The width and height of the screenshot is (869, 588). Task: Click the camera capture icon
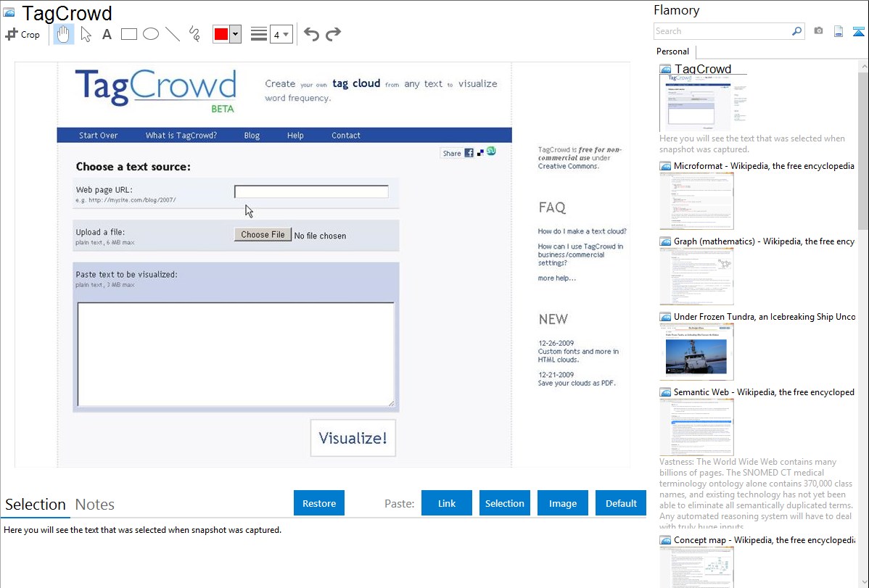[x=818, y=31]
